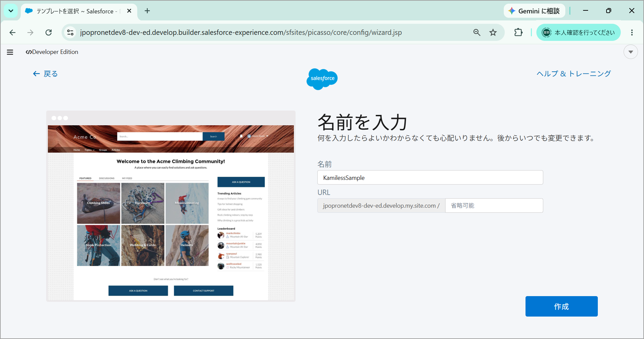Click the URL prefix jopronetdev8-dev-ed.develop.my.site.com text
Viewport: 644px width, 339px height.
pyautogui.click(x=381, y=206)
